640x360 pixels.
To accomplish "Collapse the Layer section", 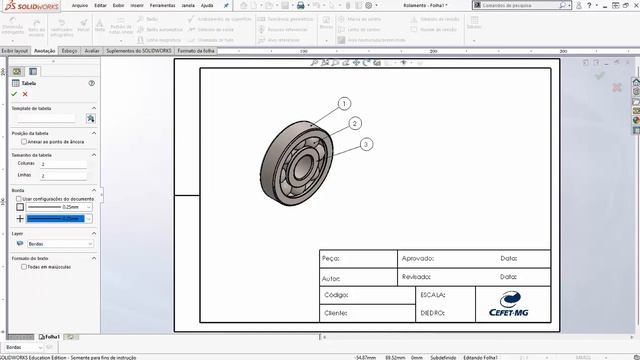I will click(x=94, y=233).
